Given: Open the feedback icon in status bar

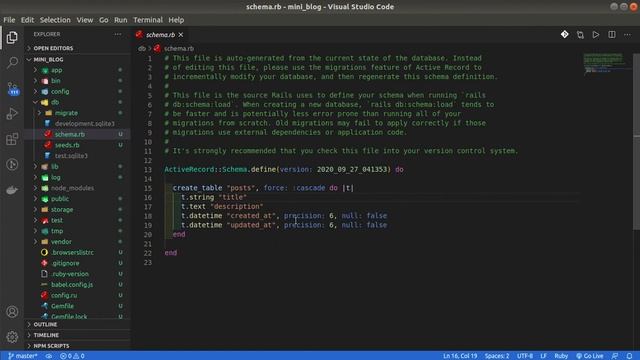Looking at the screenshot, I should click(x=615, y=356).
